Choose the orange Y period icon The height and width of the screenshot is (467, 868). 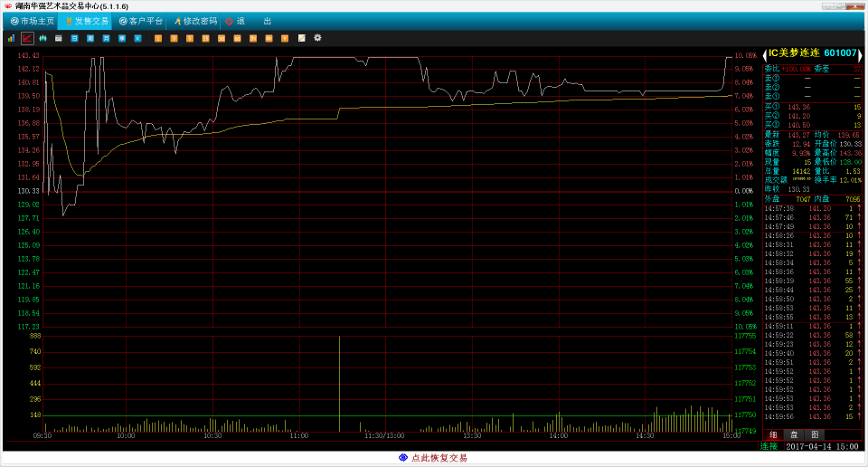[285, 38]
